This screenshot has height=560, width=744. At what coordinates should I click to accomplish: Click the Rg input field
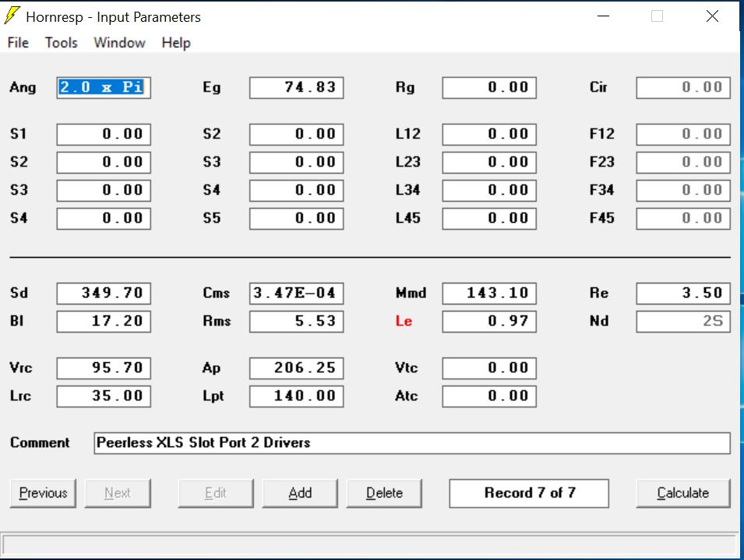coord(489,88)
